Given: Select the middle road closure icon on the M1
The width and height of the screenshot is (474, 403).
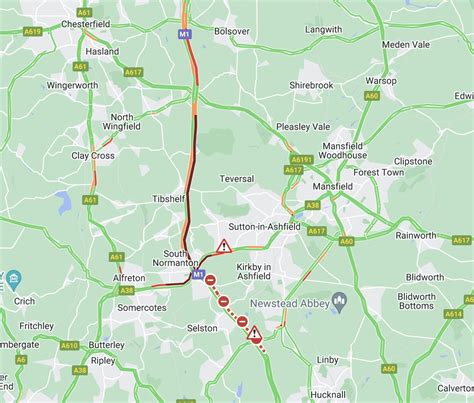Looking at the screenshot, I should (x=224, y=302).
